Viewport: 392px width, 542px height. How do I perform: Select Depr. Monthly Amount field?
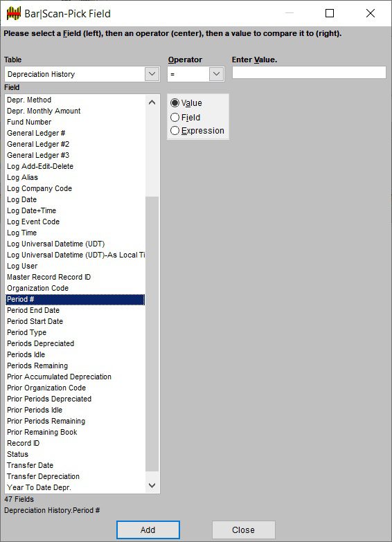[75, 111]
